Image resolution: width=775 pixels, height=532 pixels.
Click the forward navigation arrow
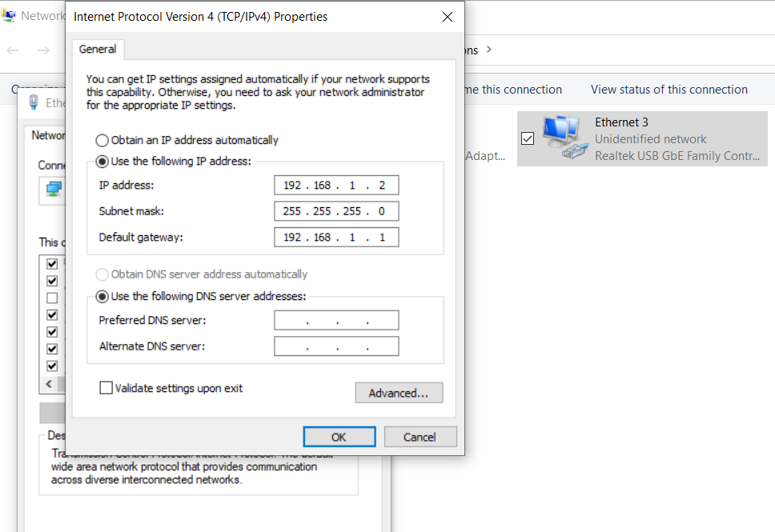tap(43, 50)
